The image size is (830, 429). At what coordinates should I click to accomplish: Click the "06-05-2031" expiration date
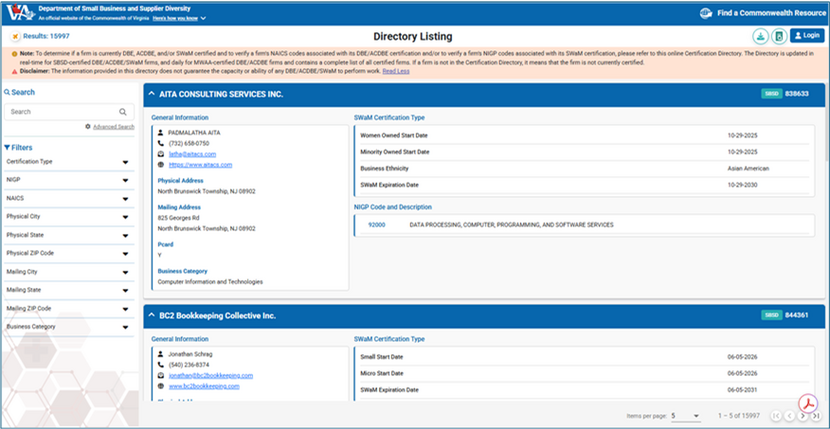[743, 390]
